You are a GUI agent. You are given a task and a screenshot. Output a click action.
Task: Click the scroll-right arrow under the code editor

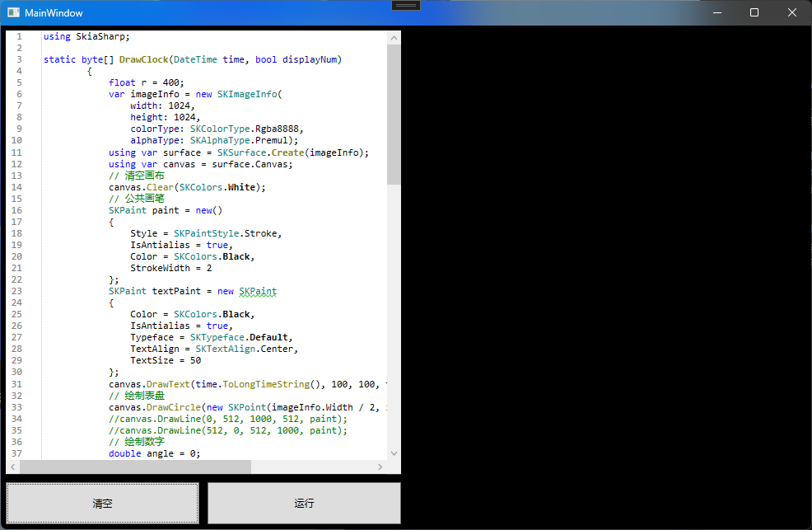coord(380,467)
